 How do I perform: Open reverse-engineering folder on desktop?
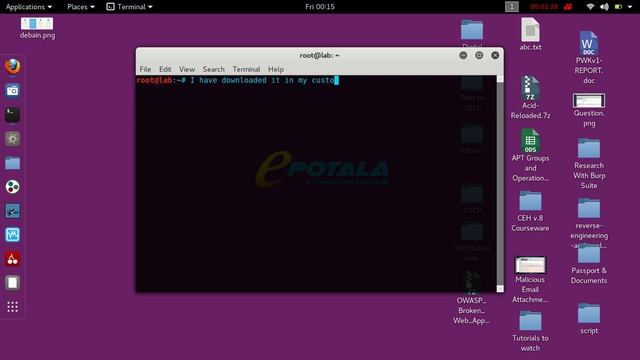pyautogui.click(x=589, y=222)
